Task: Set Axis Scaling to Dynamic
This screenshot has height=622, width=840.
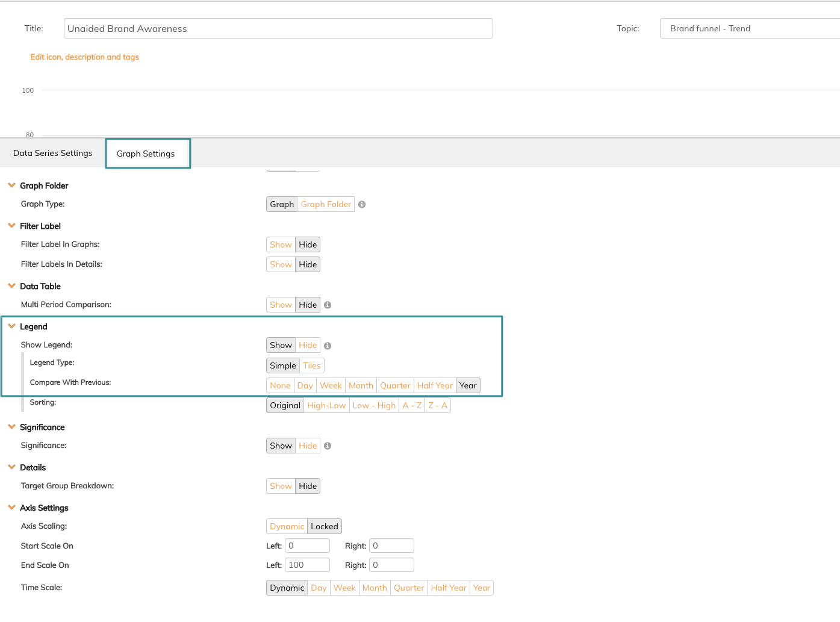Action: [287, 526]
